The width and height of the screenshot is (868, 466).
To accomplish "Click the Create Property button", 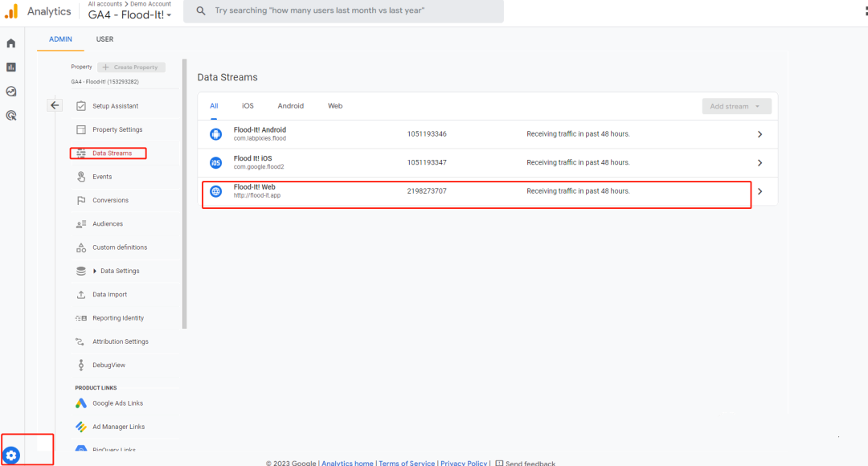I will click(x=131, y=67).
